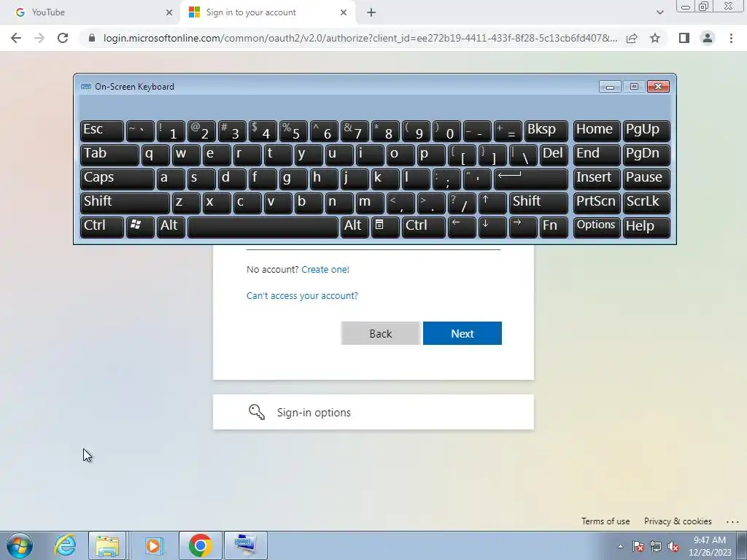Open the Chrome profile avatar menu
This screenshot has width=747, height=560.
(x=708, y=38)
